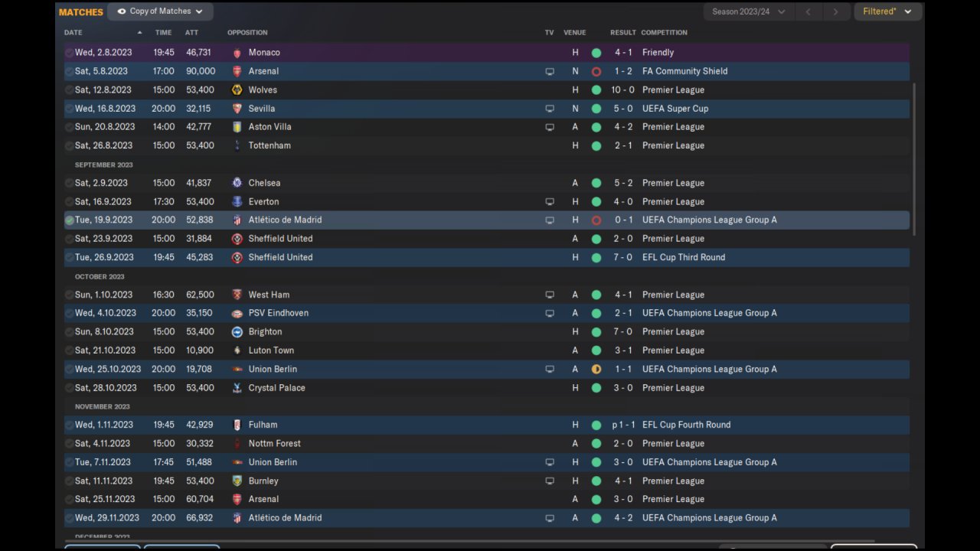Click the orange draw indicator for Union Berlin 1 - 1
Image resolution: width=980 pixels, height=551 pixels.
click(x=596, y=369)
